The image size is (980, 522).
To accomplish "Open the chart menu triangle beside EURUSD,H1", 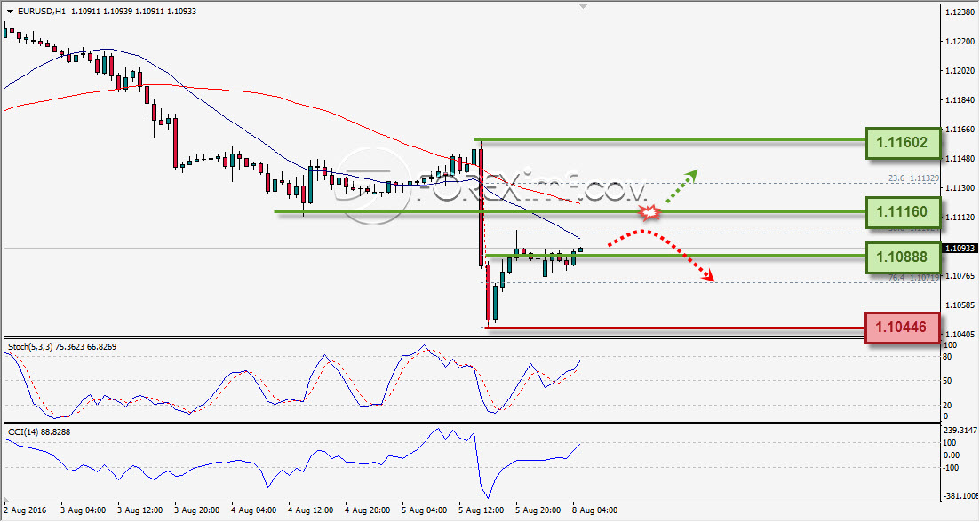I will (10, 12).
